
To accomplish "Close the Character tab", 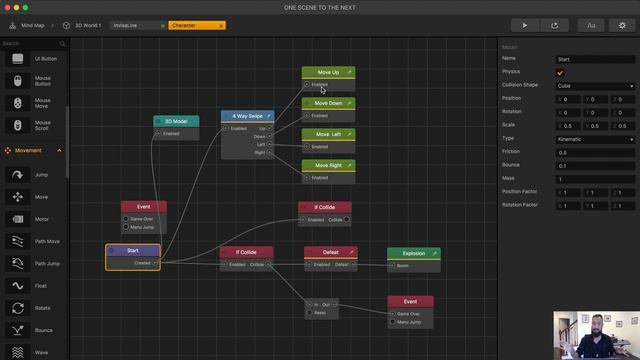I will (x=221, y=26).
